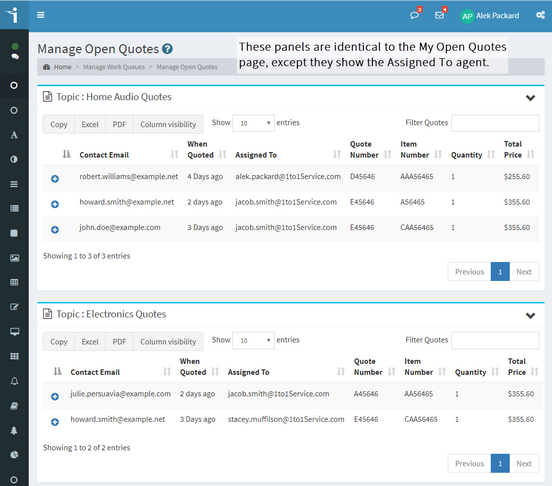Sort Home Audio Quotes by Total Price

(x=519, y=150)
